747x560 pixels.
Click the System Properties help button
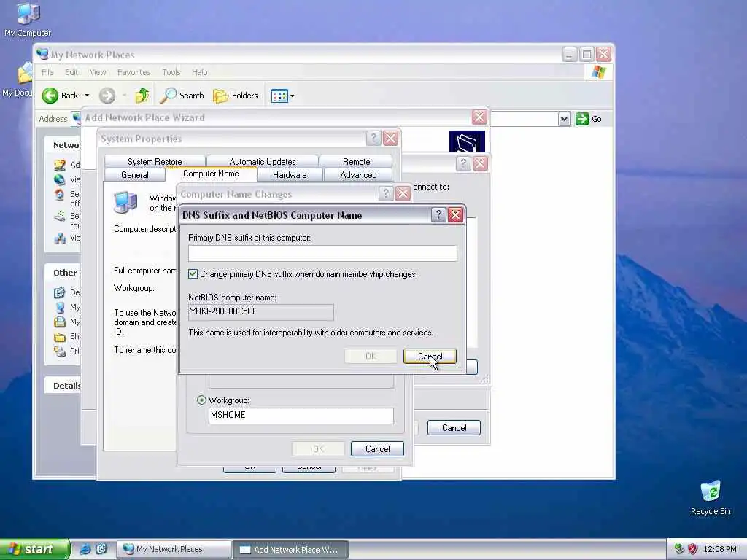click(x=373, y=139)
